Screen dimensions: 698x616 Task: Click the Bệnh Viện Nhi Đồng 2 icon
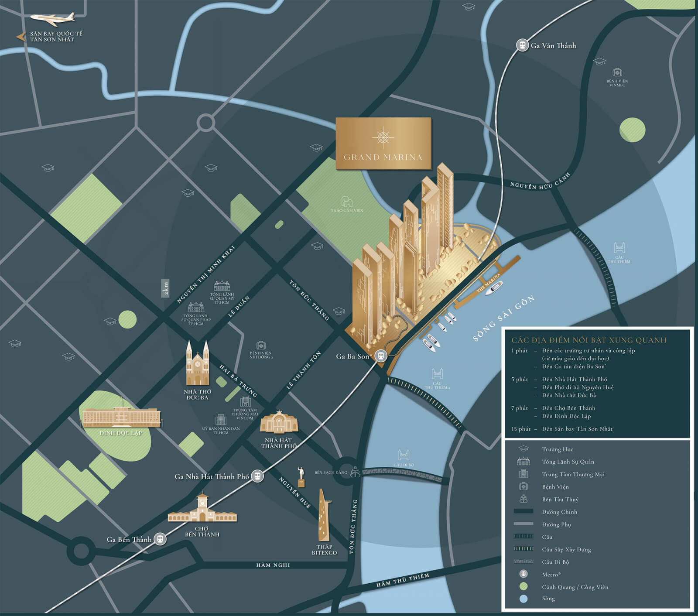tap(261, 346)
